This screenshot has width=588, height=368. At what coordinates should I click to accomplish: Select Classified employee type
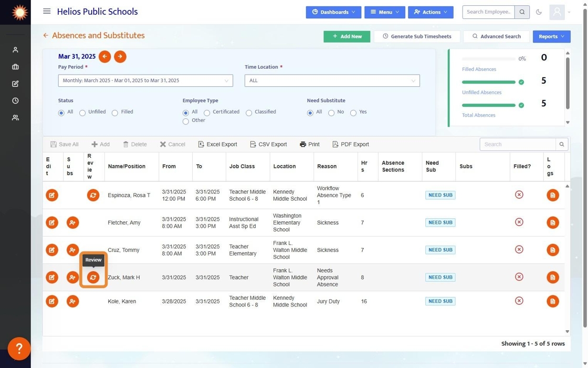[249, 113]
